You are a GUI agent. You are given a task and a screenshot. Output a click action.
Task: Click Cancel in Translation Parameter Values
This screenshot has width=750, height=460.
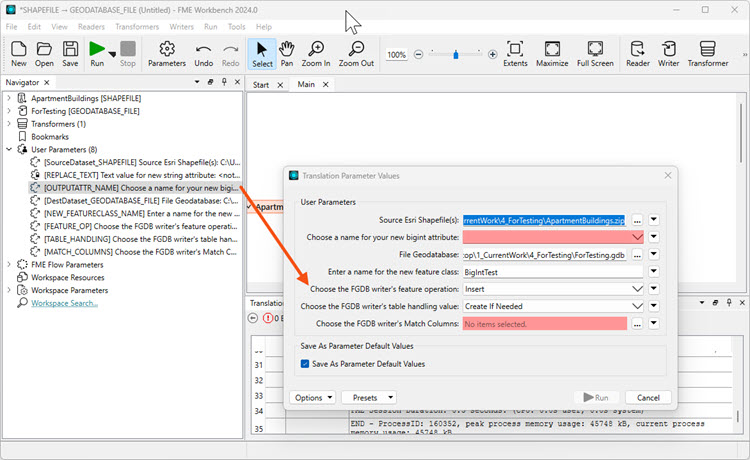648,398
